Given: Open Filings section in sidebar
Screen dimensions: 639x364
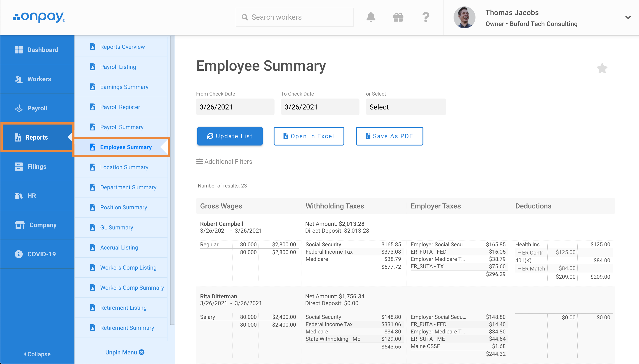Looking at the screenshot, I should coord(37,166).
